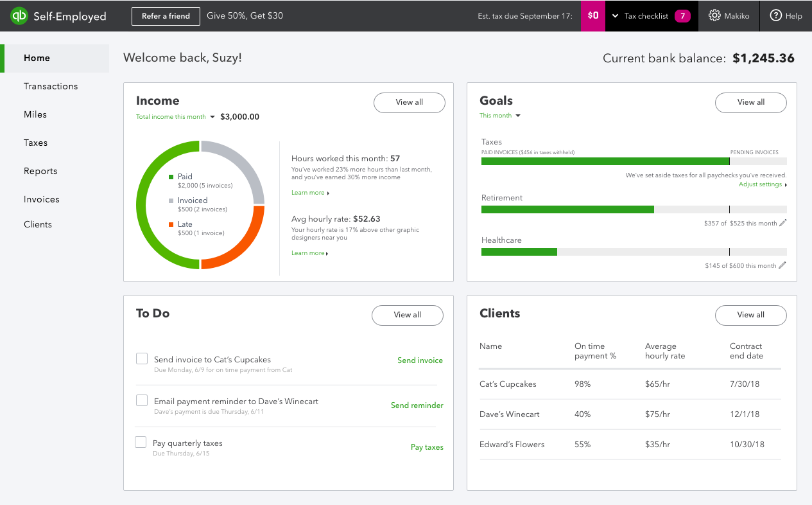Click the Retirement goal progress bar

(x=634, y=209)
